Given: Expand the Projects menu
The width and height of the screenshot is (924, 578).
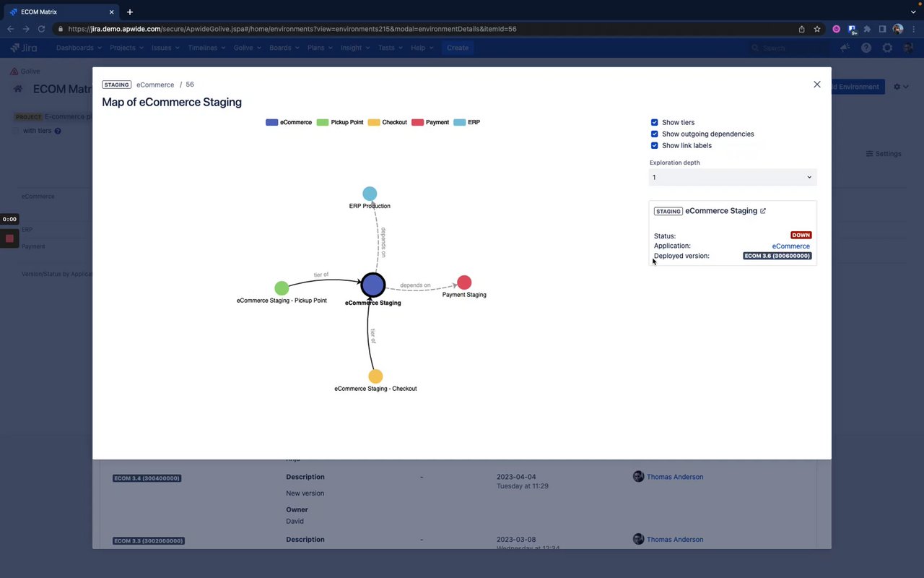Looking at the screenshot, I should tap(126, 48).
